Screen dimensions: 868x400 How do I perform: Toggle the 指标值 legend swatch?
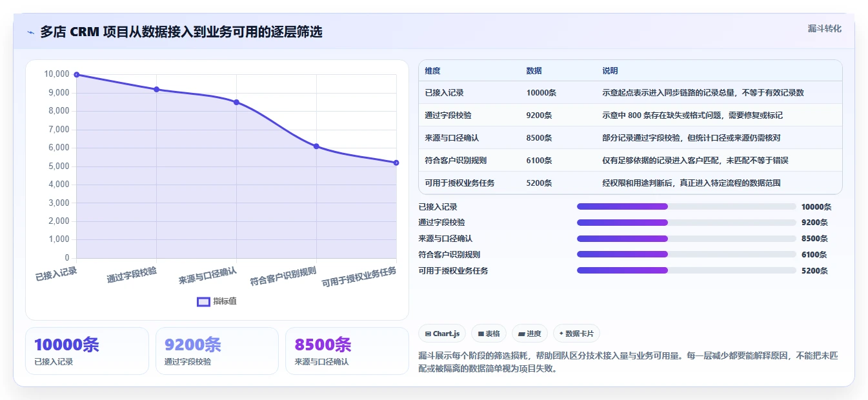(x=203, y=301)
